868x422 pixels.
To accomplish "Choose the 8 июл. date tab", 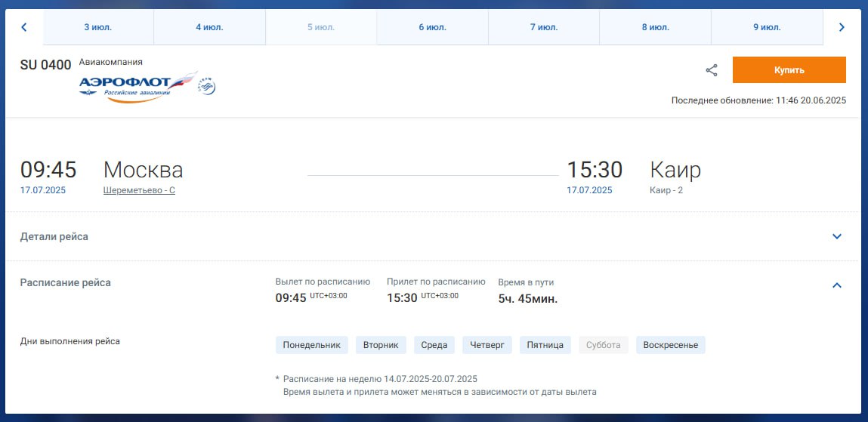I will tap(655, 27).
